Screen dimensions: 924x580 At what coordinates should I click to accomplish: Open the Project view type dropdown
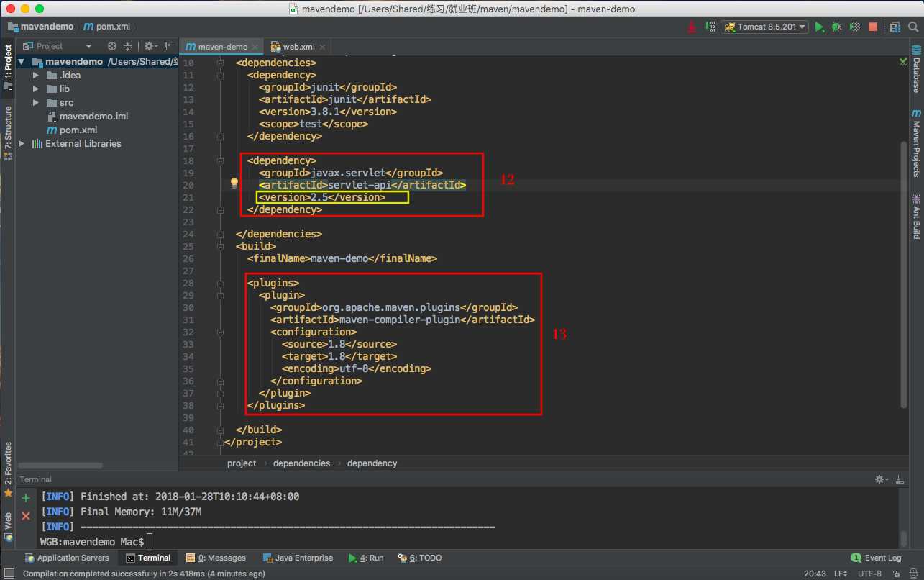(x=58, y=46)
